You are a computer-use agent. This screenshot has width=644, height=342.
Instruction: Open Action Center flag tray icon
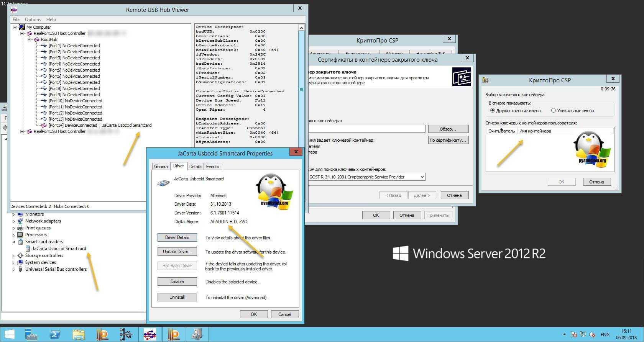tap(574, 334)
